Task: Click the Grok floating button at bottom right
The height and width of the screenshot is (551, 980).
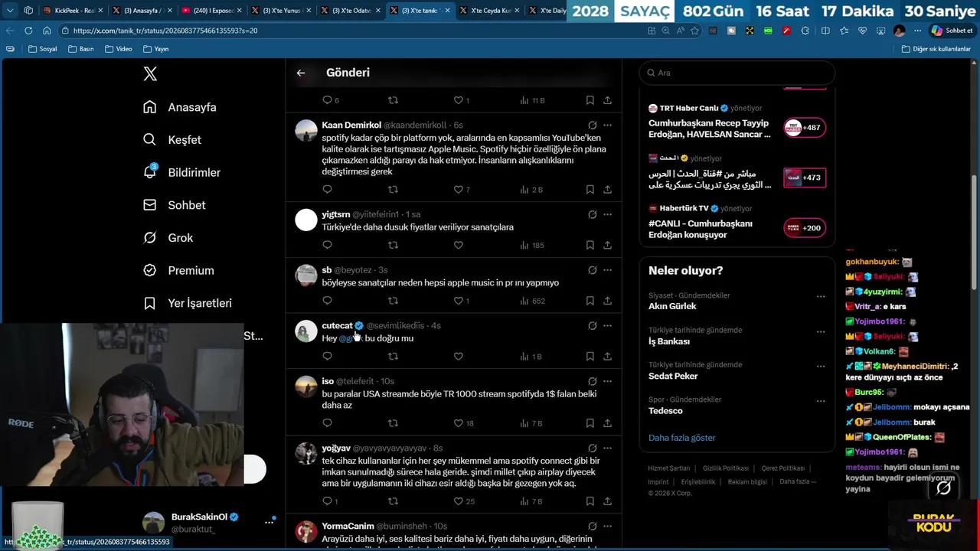Action: [x=944, y=487]
